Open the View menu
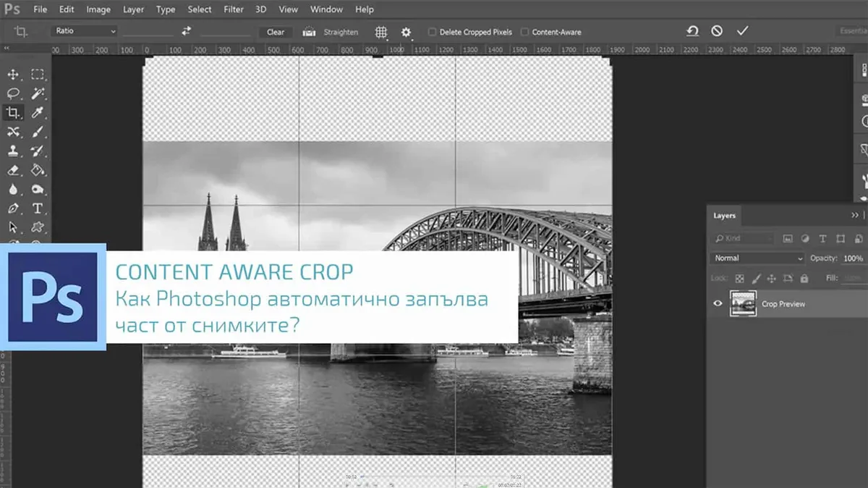Image resolution: width=868 pixels, height=488 pixels. [289, 9]
